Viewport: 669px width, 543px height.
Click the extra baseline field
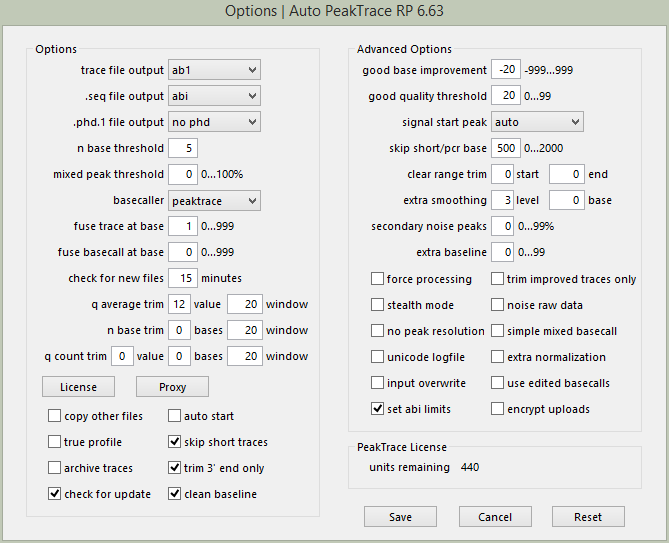[x=502, y=252]
